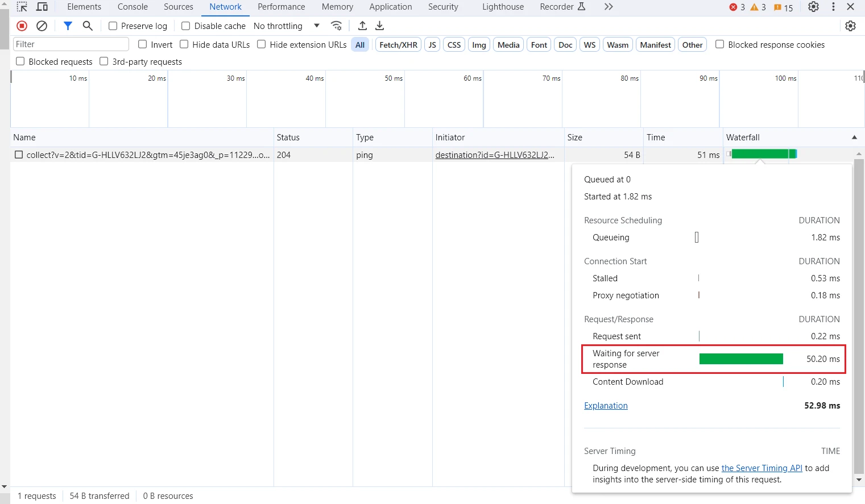Stop recording network log
The image size is (865, 504).
(x=22, y=26)
